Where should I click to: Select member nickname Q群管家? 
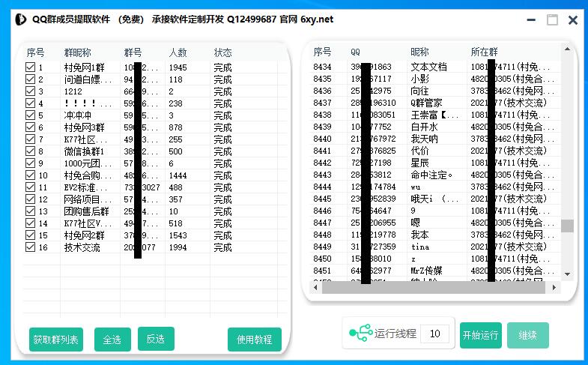[x=426, y=103]
